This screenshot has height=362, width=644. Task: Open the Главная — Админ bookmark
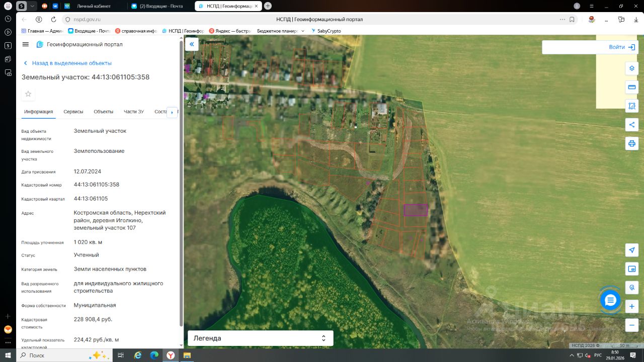point(43,31)
